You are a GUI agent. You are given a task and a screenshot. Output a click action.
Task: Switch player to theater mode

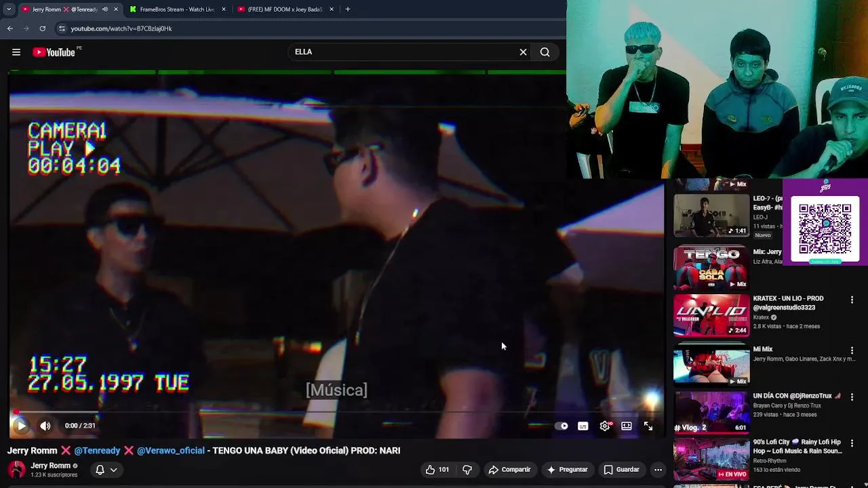(x=627, y=426)
